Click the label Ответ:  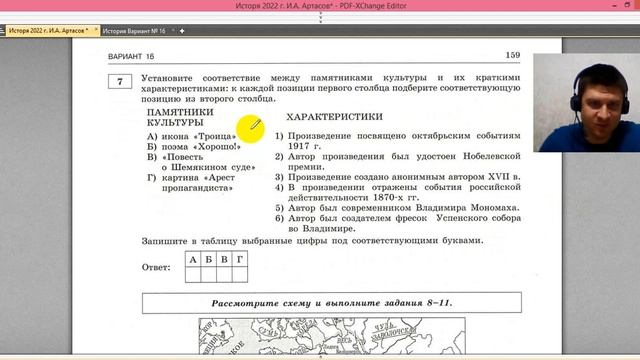point(156,268)
